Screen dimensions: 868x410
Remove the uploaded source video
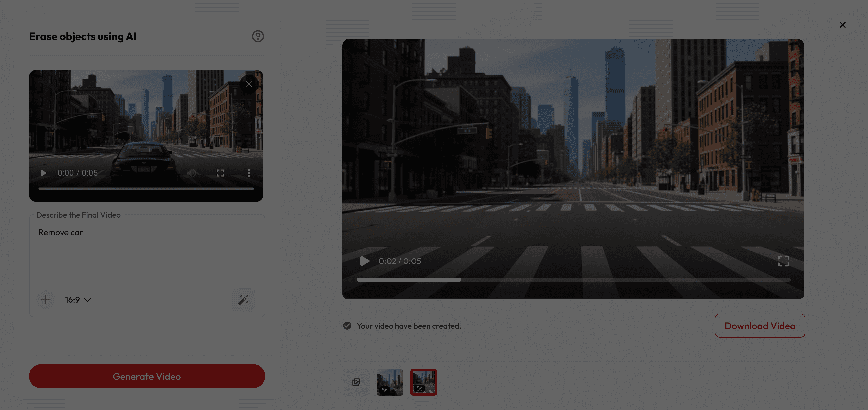pos(249,84)
